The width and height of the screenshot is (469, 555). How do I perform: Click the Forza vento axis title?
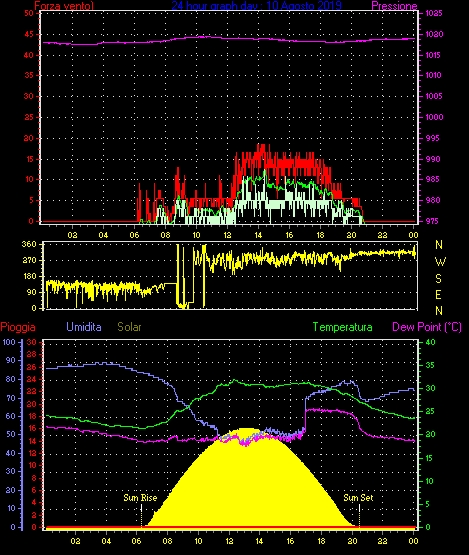[64, 6]
